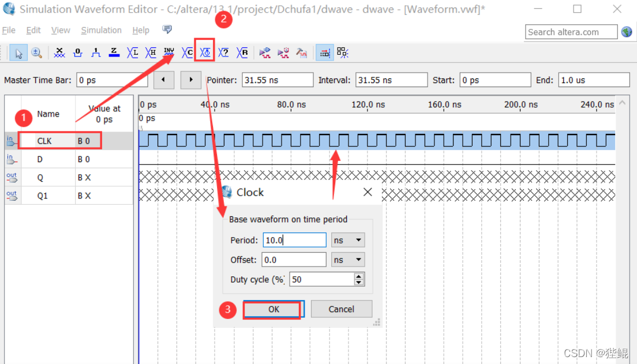Apply Forcing High (1) value
This screenshot has height=364, width=637.
96,52
